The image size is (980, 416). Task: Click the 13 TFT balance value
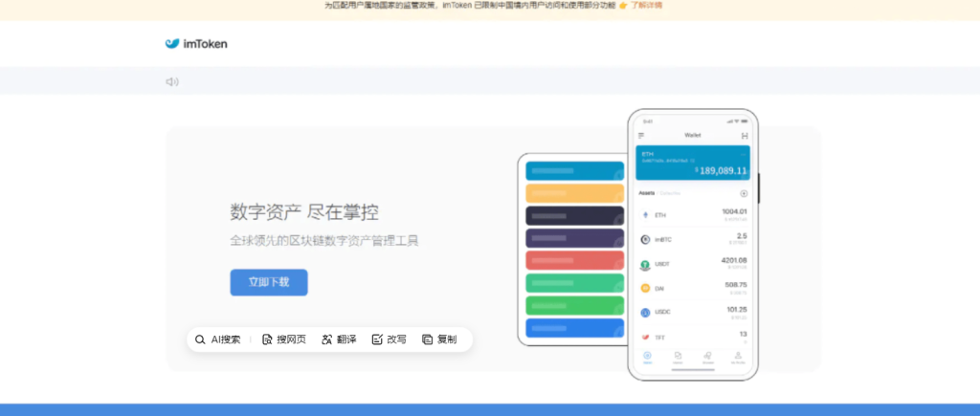pyautogui.click(x=743, y=334)
